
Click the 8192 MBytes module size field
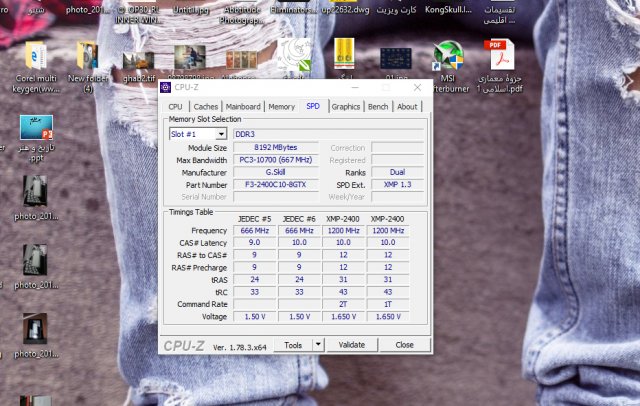tap(276, 147)
